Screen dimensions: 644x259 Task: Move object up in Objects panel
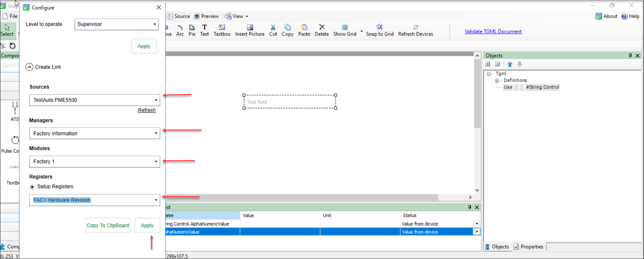pos(510,64)
